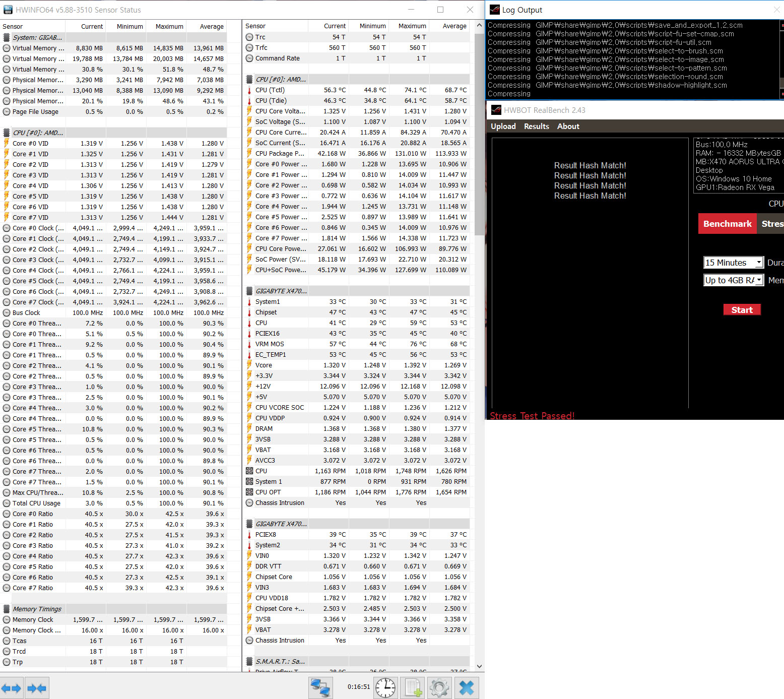Click the CPU OPT fan icon
The width and height of the screenshot is (784, 699).
(249, 492)
